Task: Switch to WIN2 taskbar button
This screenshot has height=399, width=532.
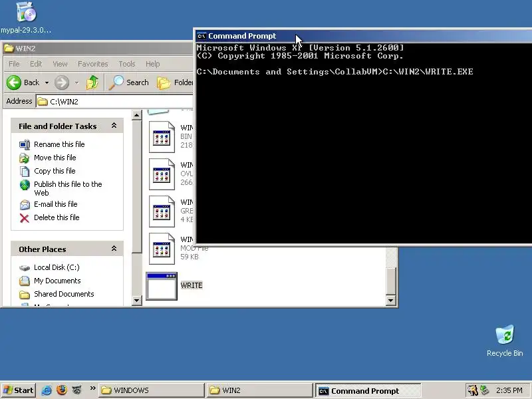Action: click(259, 390)
